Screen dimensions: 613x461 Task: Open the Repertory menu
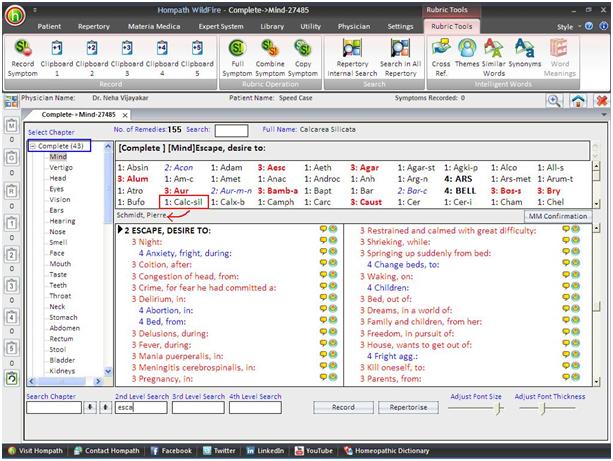(94, 27)
